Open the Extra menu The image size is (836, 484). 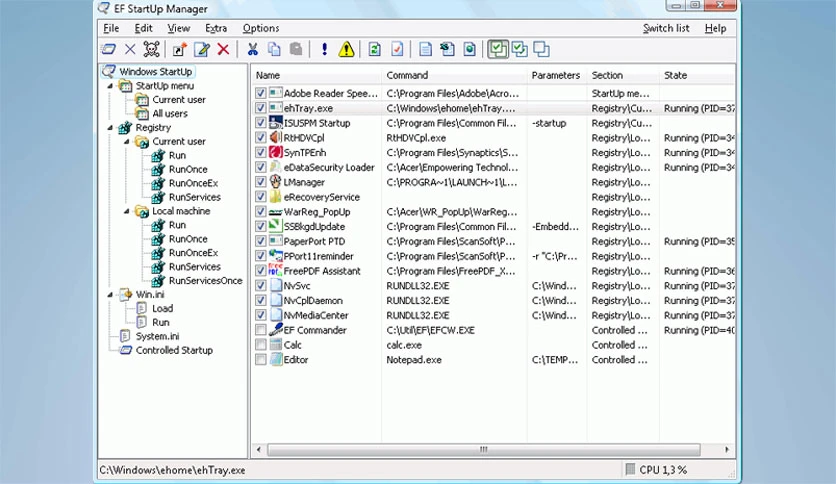[216, 28]
